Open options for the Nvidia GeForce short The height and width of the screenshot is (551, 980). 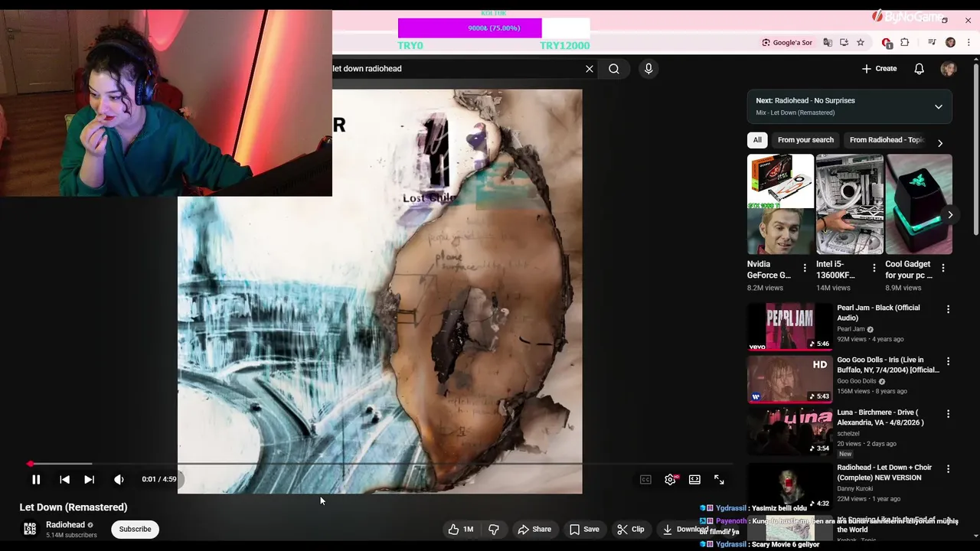805,268
